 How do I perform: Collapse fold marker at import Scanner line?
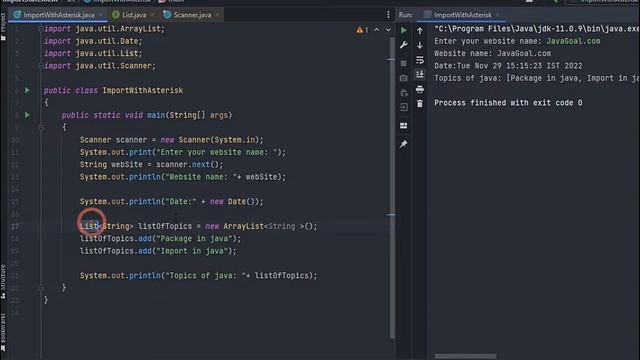pos(41,66)
